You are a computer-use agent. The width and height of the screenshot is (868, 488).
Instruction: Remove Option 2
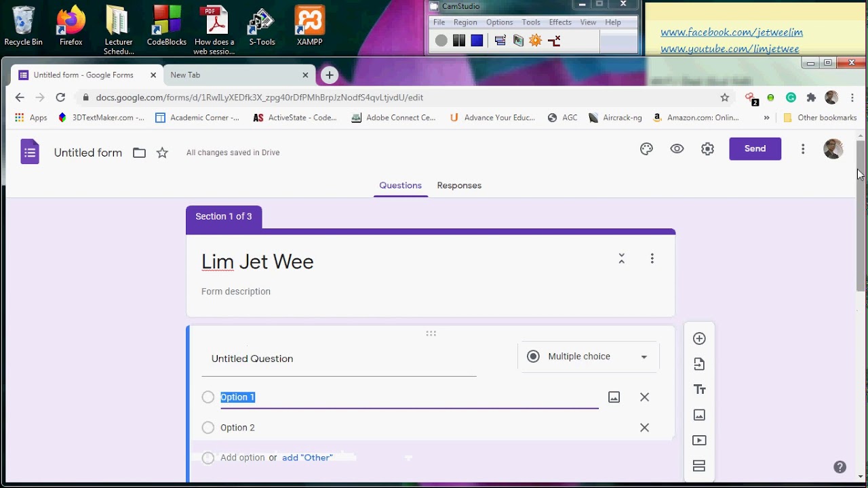click(644, 428)
